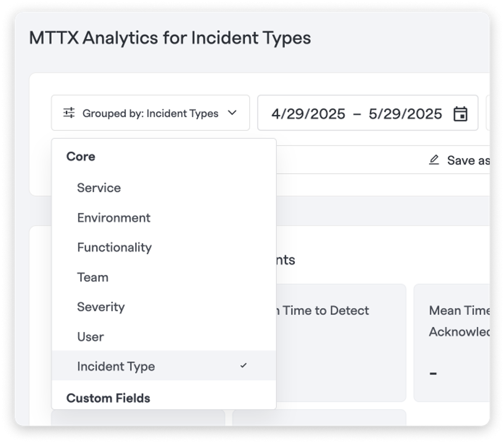Image resolution: width=504 pixels, height=443 pixels.
Task: Open the calendar icon in date range
Action: point(460,114)
